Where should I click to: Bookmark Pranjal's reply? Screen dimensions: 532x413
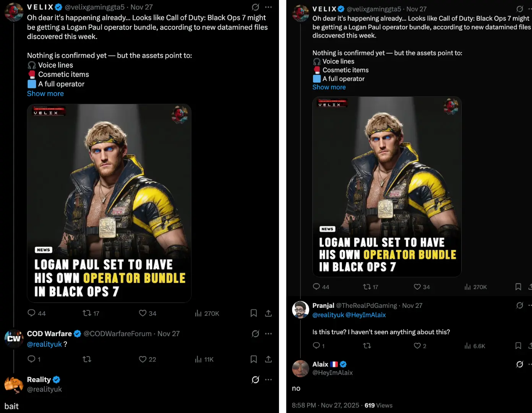pos(518,346)
